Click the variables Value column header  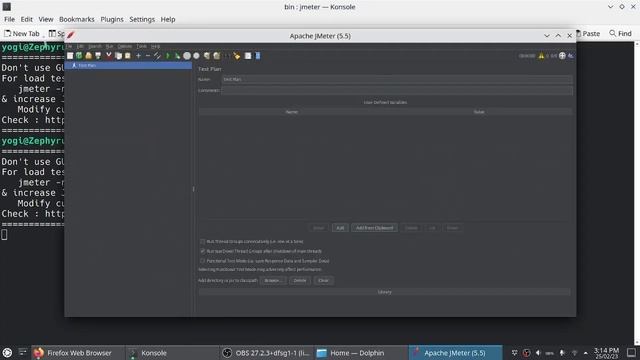coord(479,112)
